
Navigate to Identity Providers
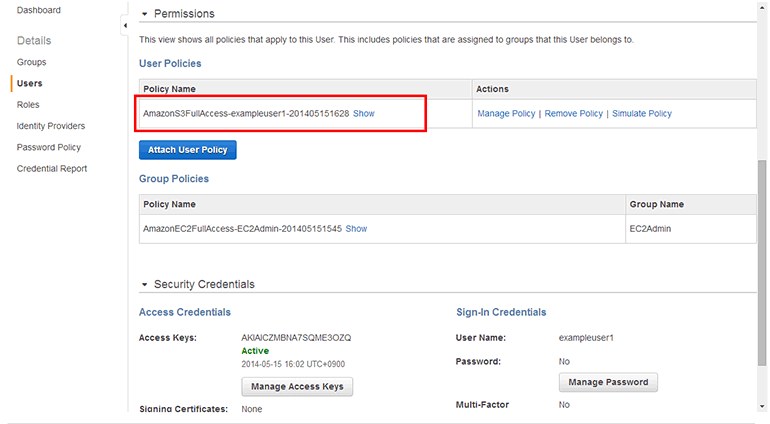[x=50, y=126]
